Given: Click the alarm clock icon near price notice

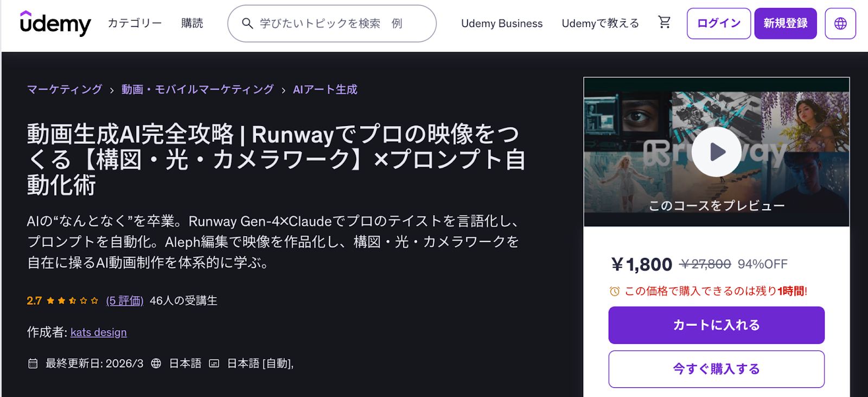Looking at the screenshot, I should tap(615, 291).
